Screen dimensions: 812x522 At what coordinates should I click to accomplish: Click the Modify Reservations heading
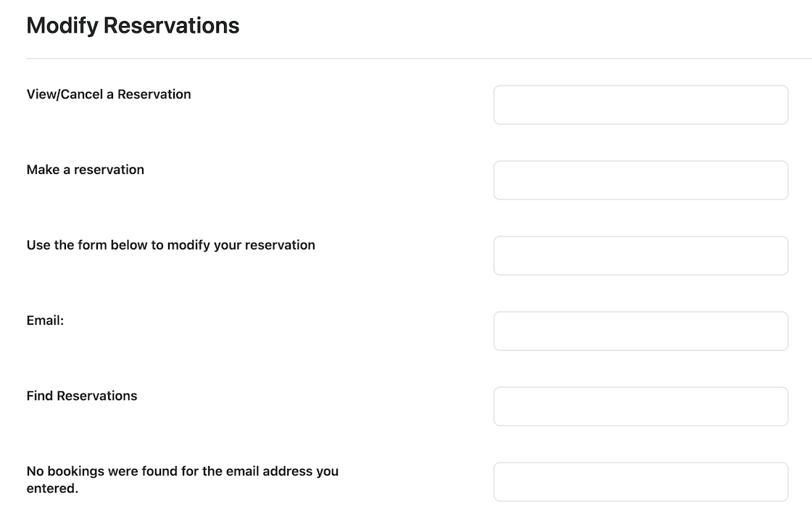pos(133,25)
